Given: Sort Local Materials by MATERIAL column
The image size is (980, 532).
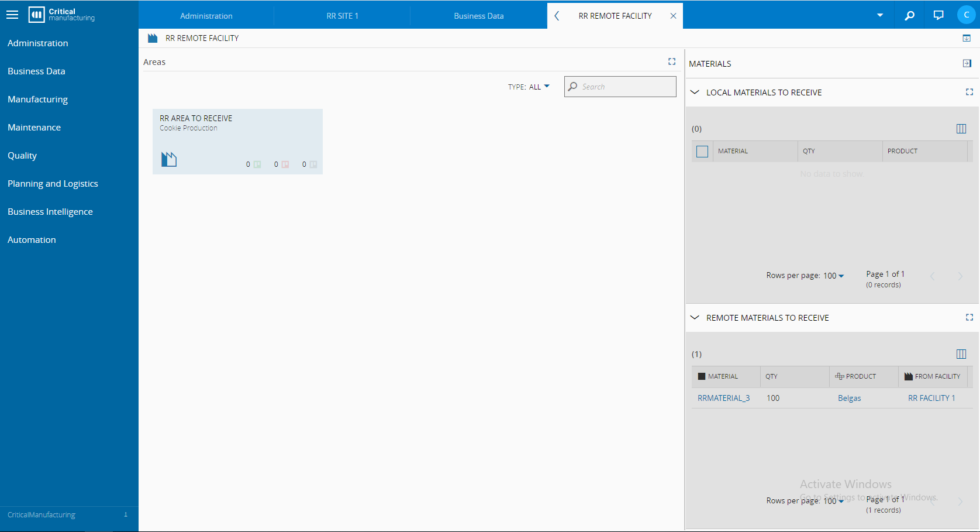Looking at the screenshot, I should [x=755, y=152].
